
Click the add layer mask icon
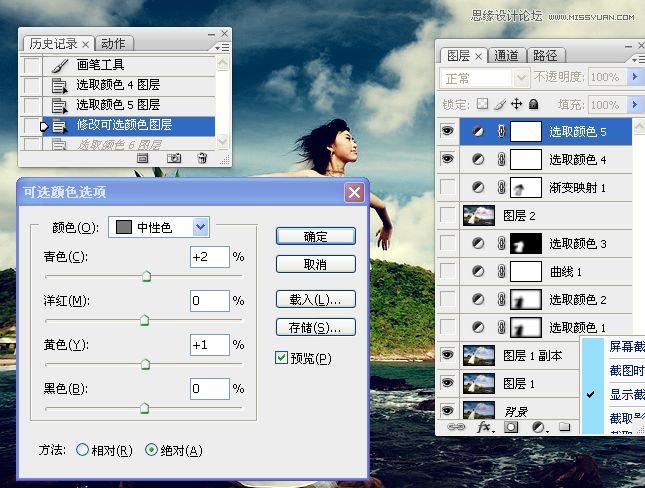511,427
